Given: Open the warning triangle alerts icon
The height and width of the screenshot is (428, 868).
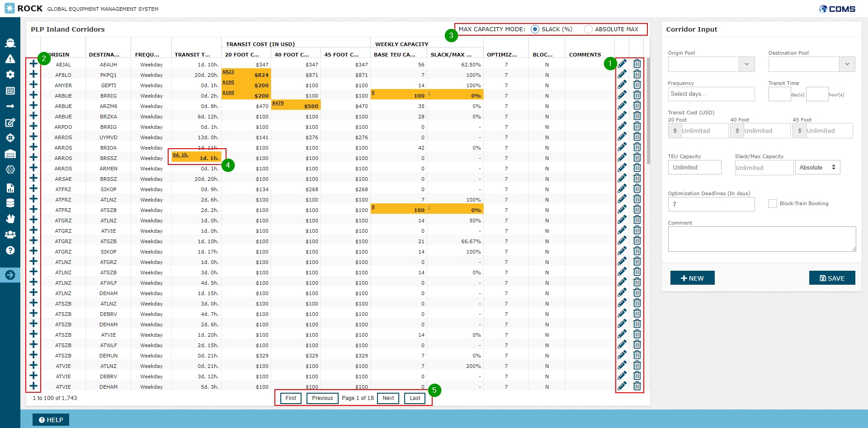Looking at the screenshot, I should point(10,59).
